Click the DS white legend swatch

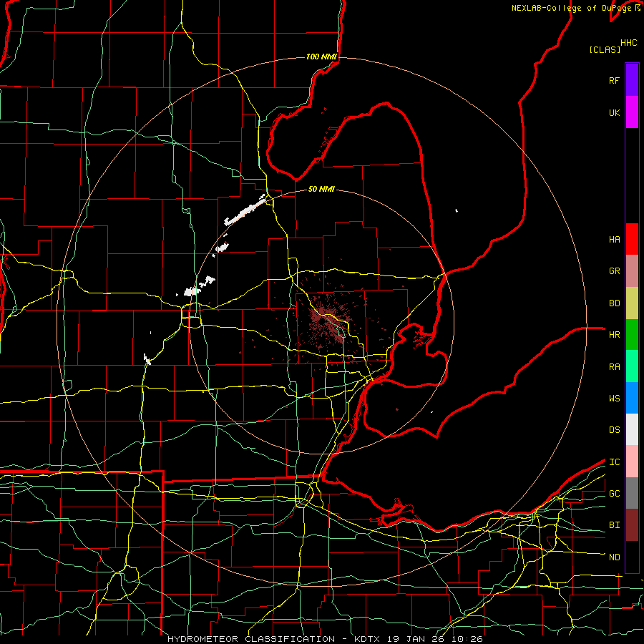(x=632, y=429)
